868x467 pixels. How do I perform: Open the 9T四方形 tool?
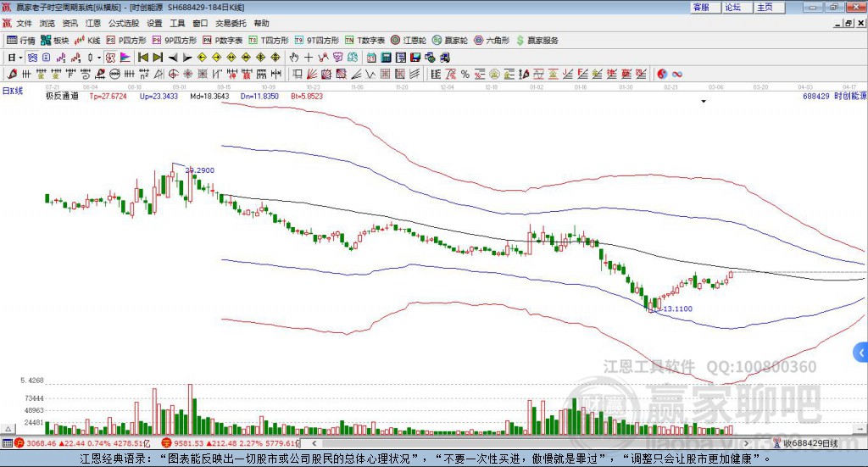(317, 41)
